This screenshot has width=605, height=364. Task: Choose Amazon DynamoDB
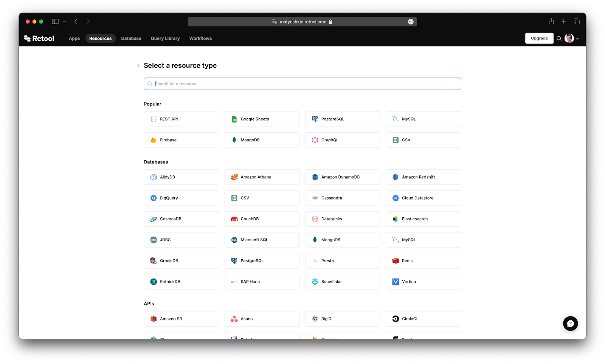[x=343, y=177]
